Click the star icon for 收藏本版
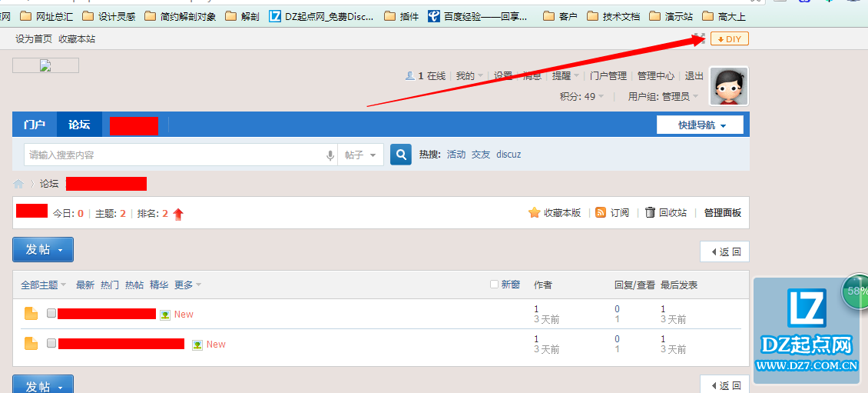 [534, 213]
